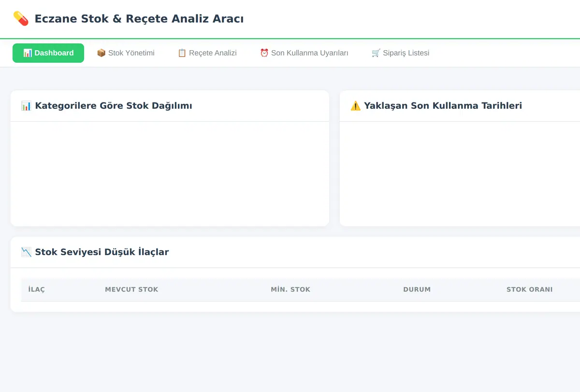Screen dimensions: 580x392
Task: Switch to the Stok Yönetimi tab
Action: click(126, 53)
